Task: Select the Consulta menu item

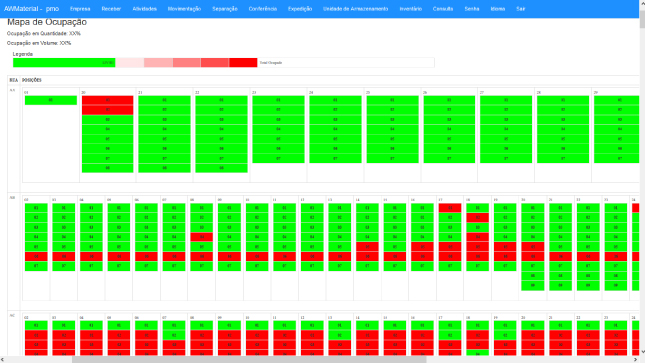Action: (x=443, y=9)
